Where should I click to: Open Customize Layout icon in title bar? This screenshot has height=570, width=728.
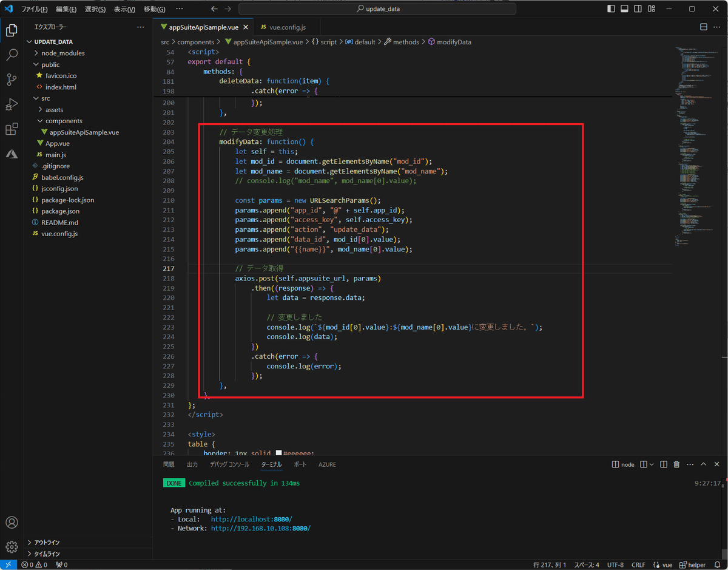(650, 9)
